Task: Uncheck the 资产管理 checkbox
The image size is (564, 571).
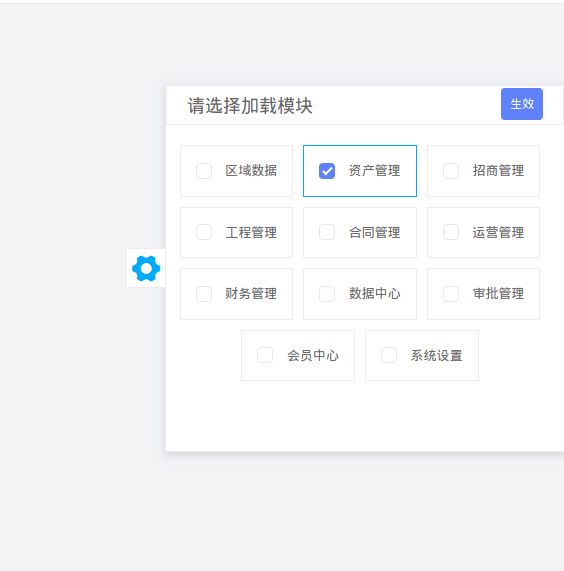Action: click(327, 171)
